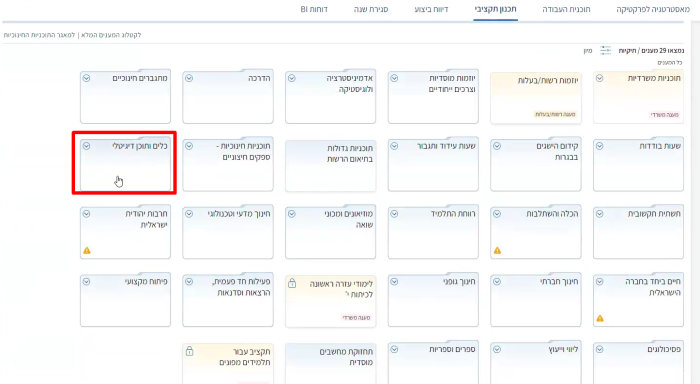
Task: Click the lock icon on לימודי עזרה ראשונה card
Action: pyautogui.click(x=292, y=283)
